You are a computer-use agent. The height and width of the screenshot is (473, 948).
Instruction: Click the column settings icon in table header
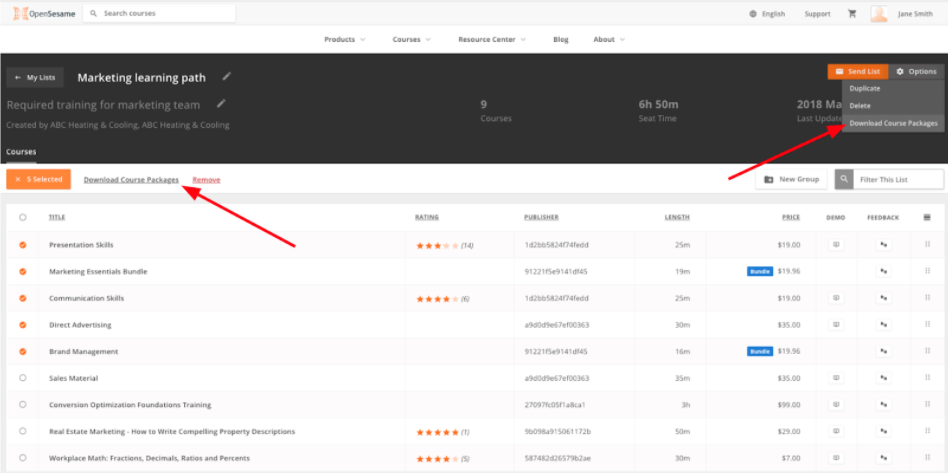point(927,217)
